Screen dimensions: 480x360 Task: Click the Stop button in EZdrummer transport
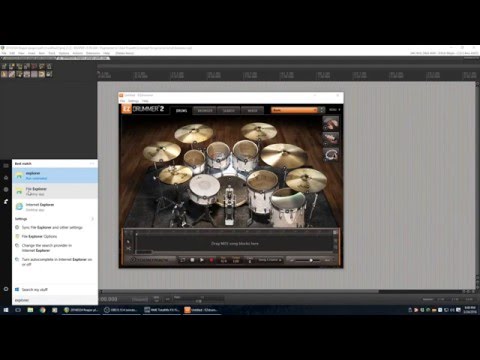click(x=192, y=260)
